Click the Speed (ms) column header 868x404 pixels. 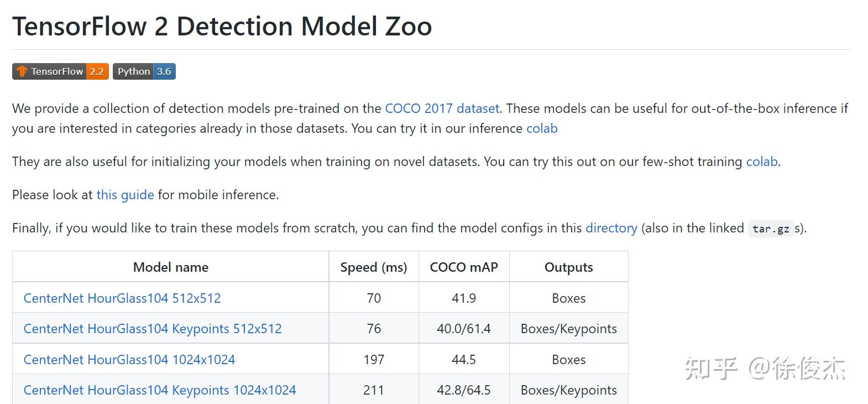pyautogui.click(x=374, y=267)
